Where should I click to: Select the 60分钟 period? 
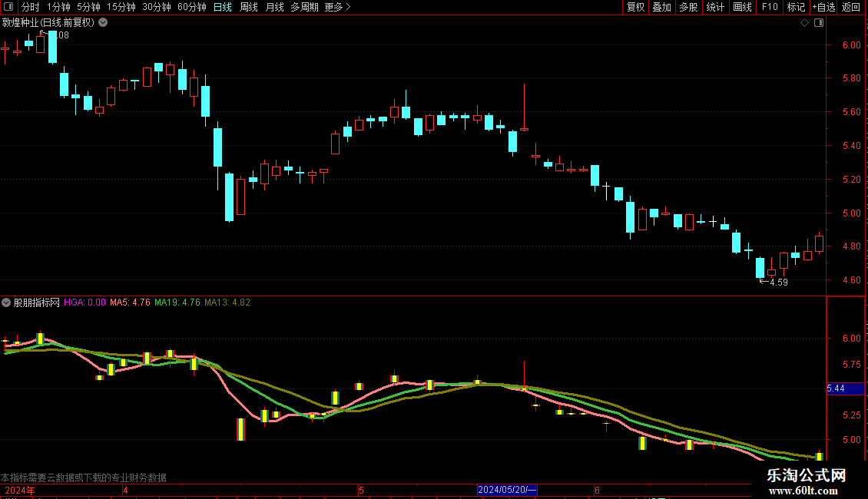coord(192,7)
